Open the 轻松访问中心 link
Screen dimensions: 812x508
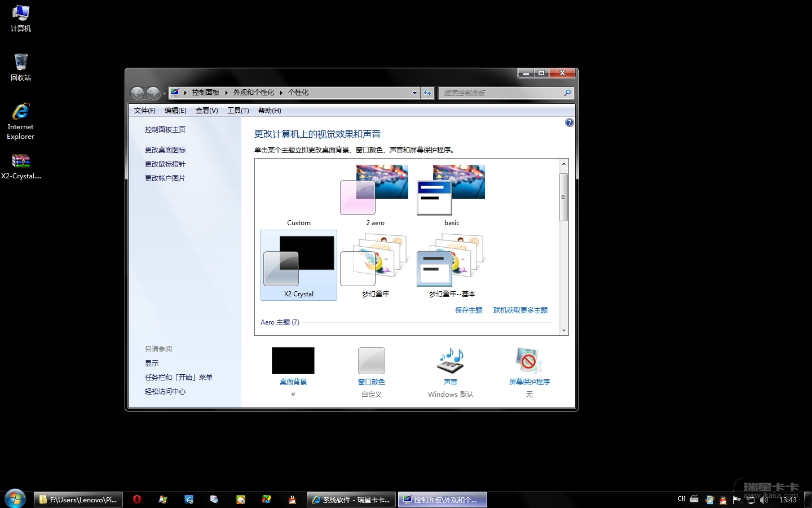[x=165, y=392]
